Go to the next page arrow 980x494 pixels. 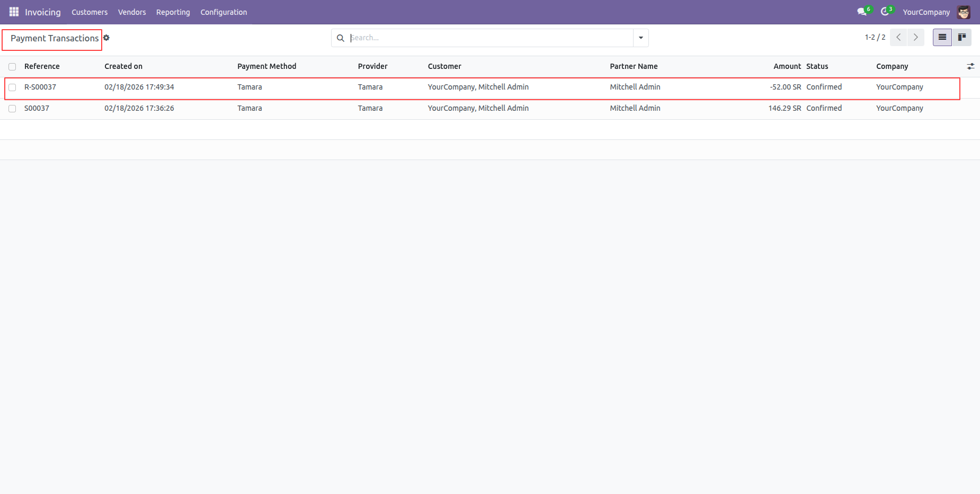[915, 37]
